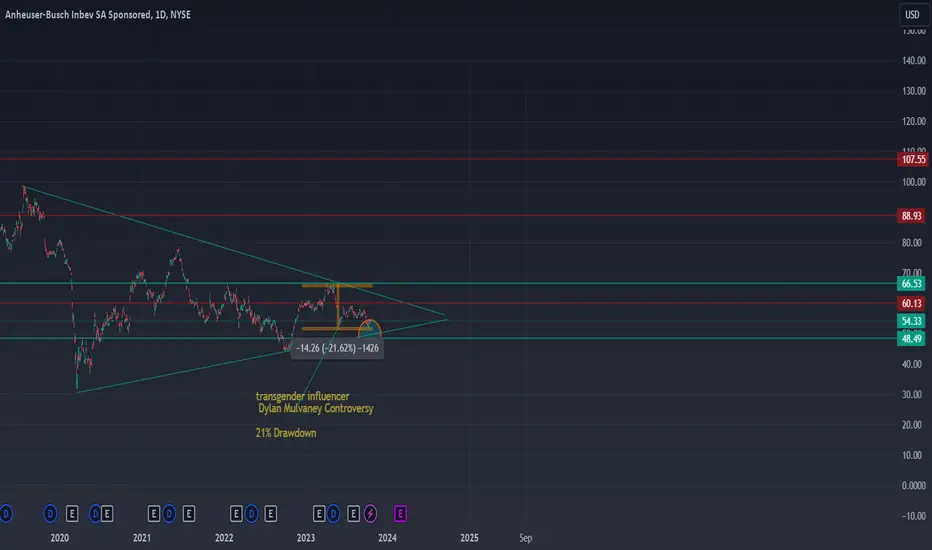
Task: Click the 0.0000 value on price axis
Action: coord(914,485)
